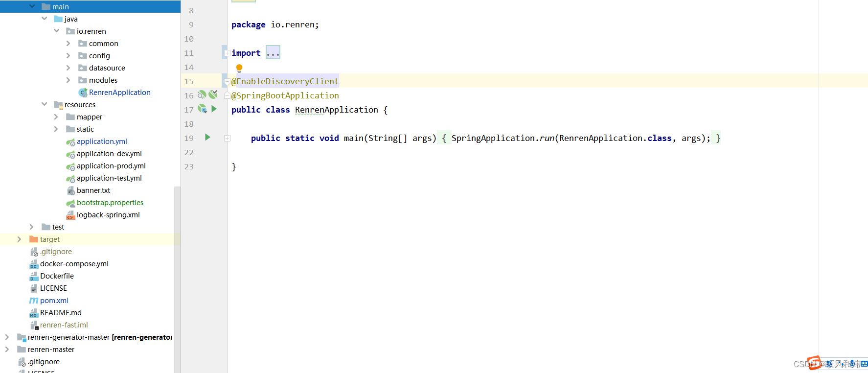Click the run class gutter icon on line 17
Image resolution: width=868 pixels, height=373 pixels.
point(202,109)
